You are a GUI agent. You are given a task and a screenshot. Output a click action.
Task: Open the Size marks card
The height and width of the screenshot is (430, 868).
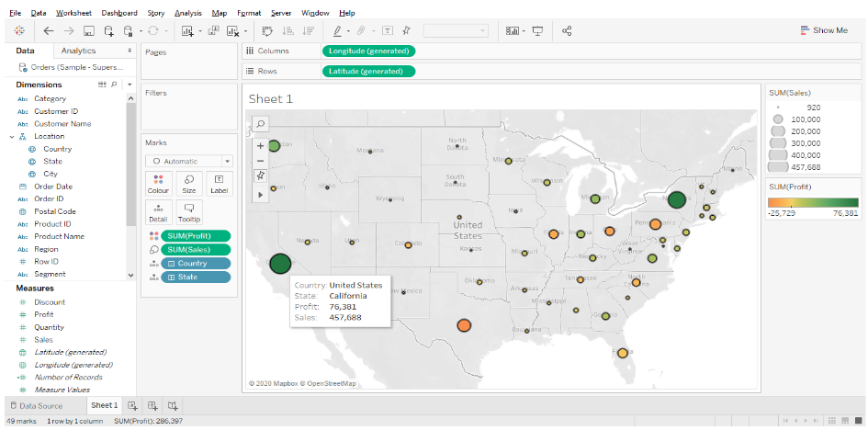[x=189, y=184]
